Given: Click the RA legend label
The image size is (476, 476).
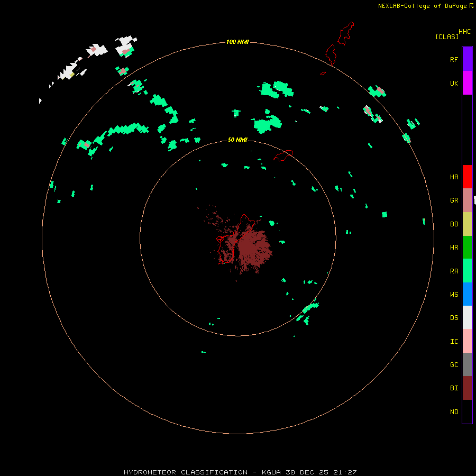Looking at the screenshot, I should coord(454,271).
